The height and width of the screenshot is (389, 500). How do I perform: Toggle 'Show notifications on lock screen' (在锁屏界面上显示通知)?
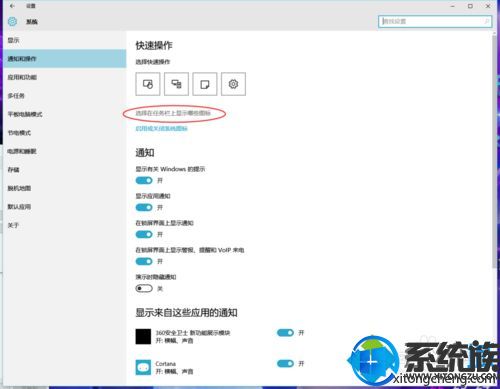click(x=144, y=234)
